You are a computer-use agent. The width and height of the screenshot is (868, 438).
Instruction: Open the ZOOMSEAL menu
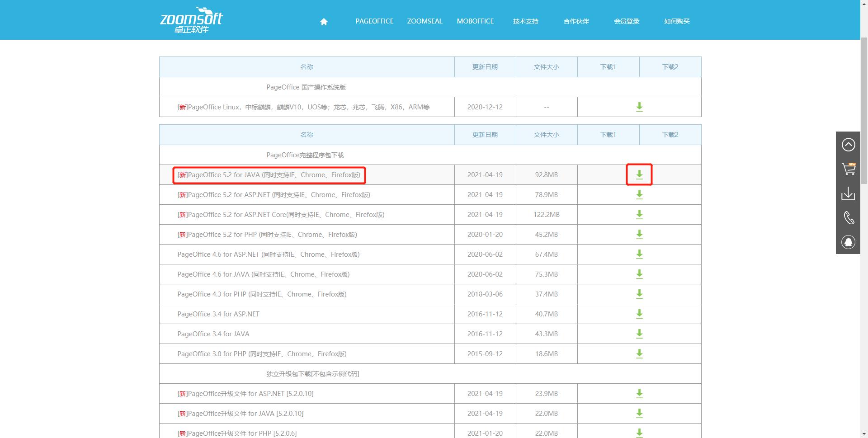pos(425,21)
